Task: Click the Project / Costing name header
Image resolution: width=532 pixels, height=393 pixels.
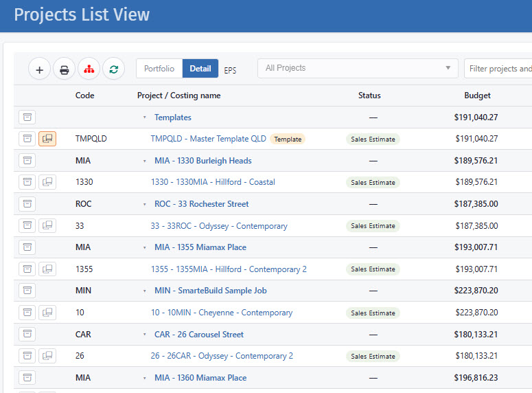Action: tap(178, 96)
